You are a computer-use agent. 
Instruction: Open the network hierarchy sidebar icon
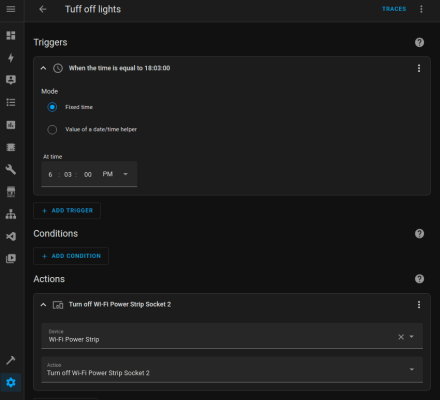[x=11, y=214]
